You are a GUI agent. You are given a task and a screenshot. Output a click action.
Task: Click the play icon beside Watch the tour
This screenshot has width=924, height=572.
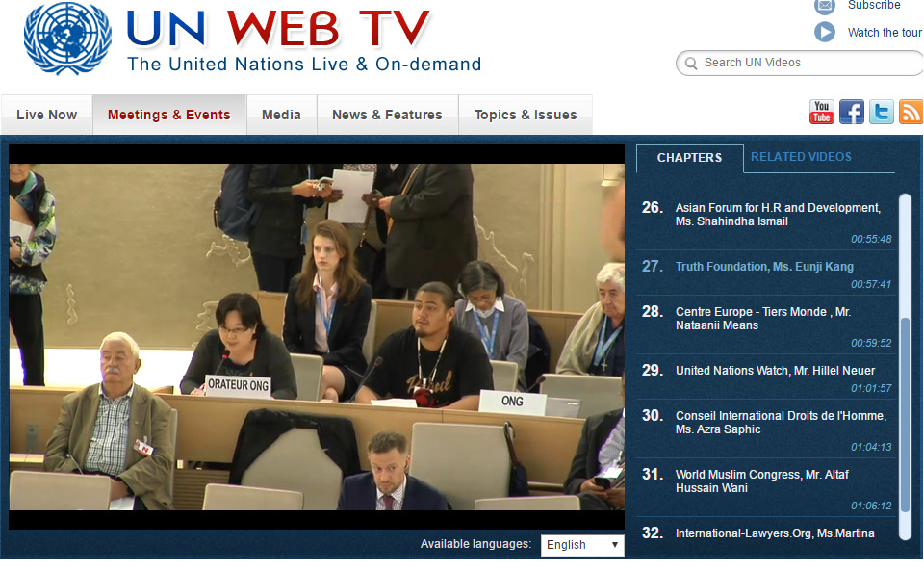tap(825, 32)
